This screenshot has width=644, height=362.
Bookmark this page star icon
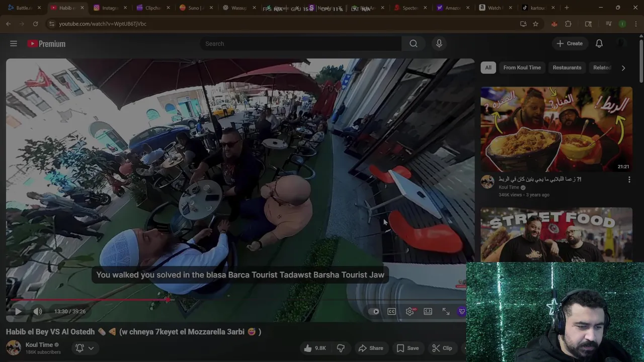536,24
